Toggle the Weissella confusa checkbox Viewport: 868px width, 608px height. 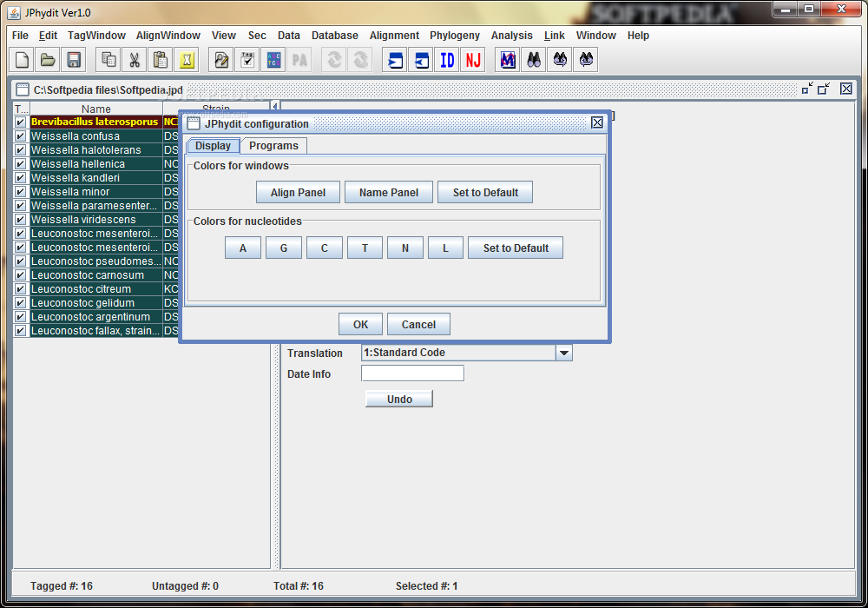[x=21, y=135]
